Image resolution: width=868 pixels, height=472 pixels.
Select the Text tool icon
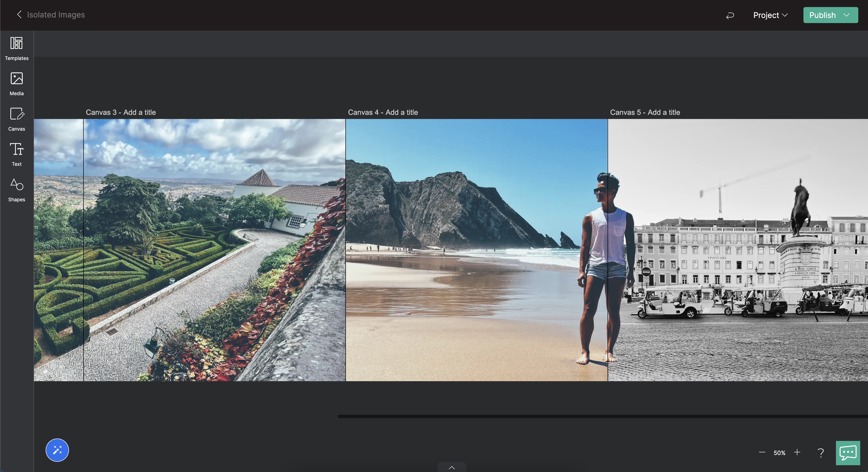[17, 149]
